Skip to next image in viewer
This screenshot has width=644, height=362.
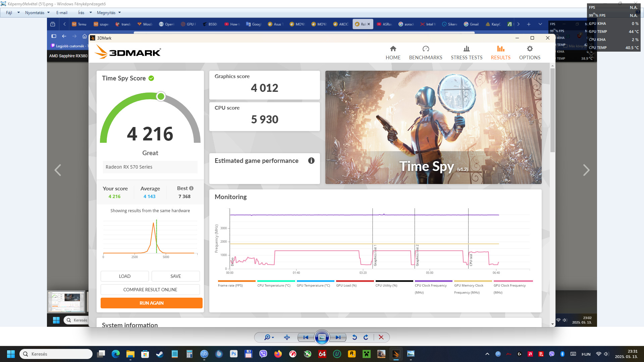tap(338, 337)
